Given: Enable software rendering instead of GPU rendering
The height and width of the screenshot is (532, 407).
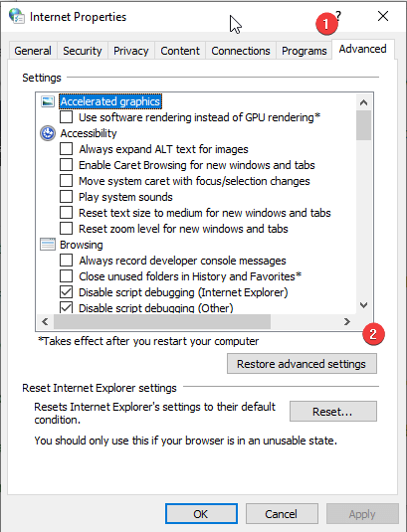Looking at the screenshot, I should [x=67, y=117].
